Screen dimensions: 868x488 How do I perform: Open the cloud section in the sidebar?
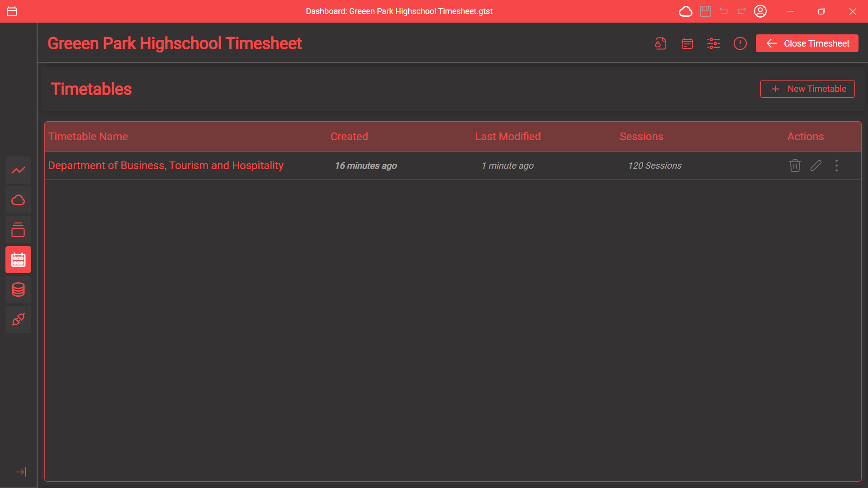pyautogui.click(x=18, y=200)
